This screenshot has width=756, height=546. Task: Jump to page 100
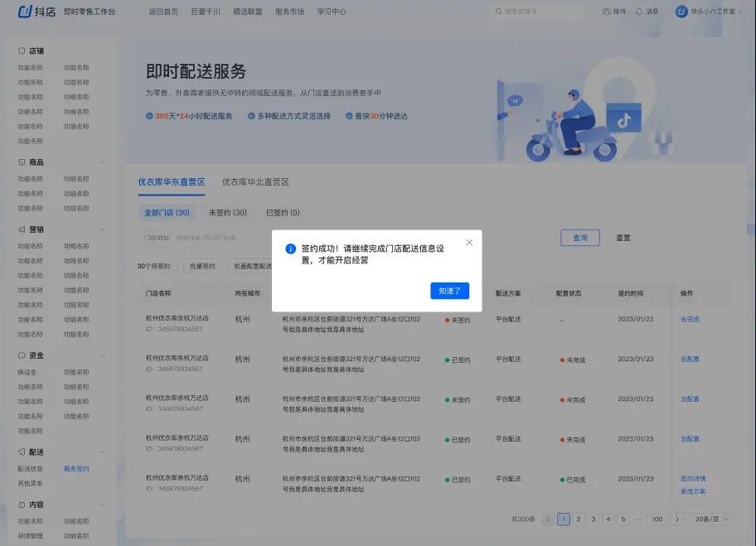point(657,519)
